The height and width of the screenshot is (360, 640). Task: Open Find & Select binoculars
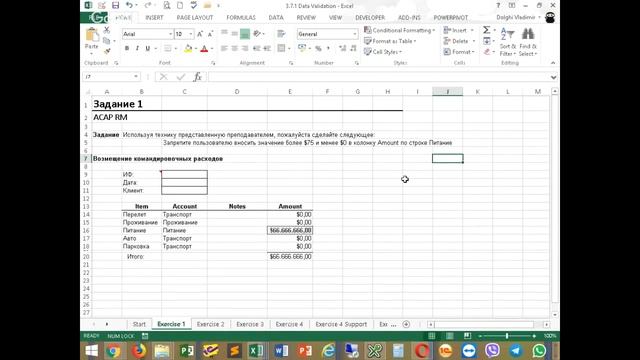point(528,41)
